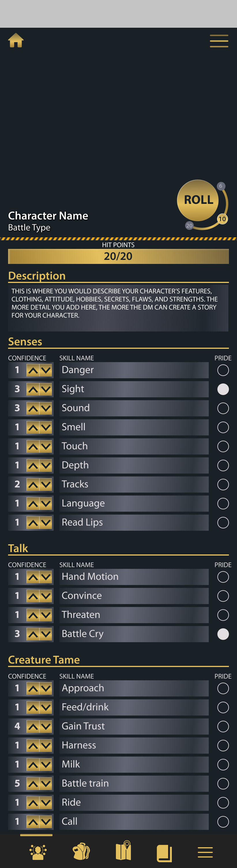Click the Hit Points 20/20 bar
The width and height of the screenshot is (237, 868).
(x=118, y=256)
